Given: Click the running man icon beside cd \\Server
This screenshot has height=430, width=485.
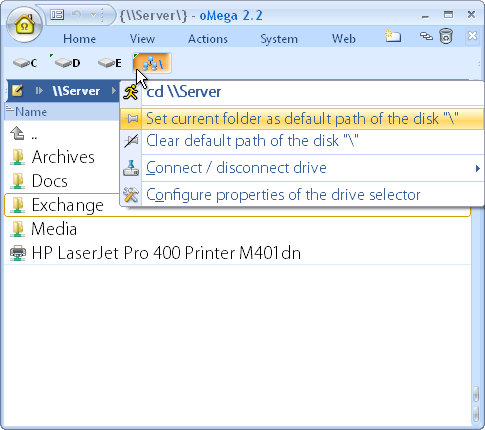Looking at the screenshot, I should coord(131,92).
